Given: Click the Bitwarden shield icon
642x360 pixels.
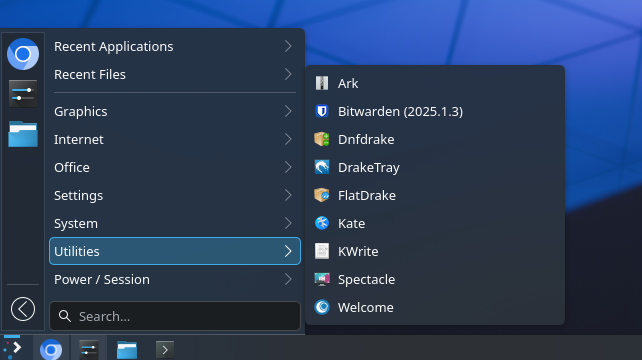Looking at the screenshot, I should [322, 111].
